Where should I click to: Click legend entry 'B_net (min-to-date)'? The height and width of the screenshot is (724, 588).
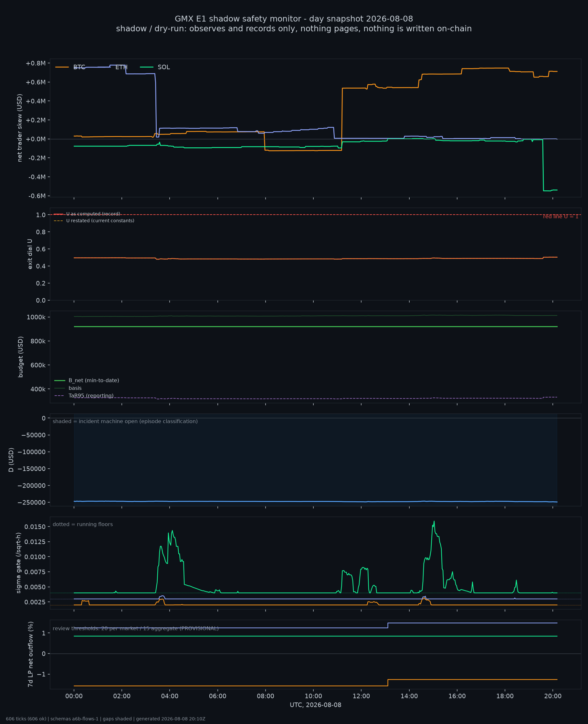pos(94,380)
